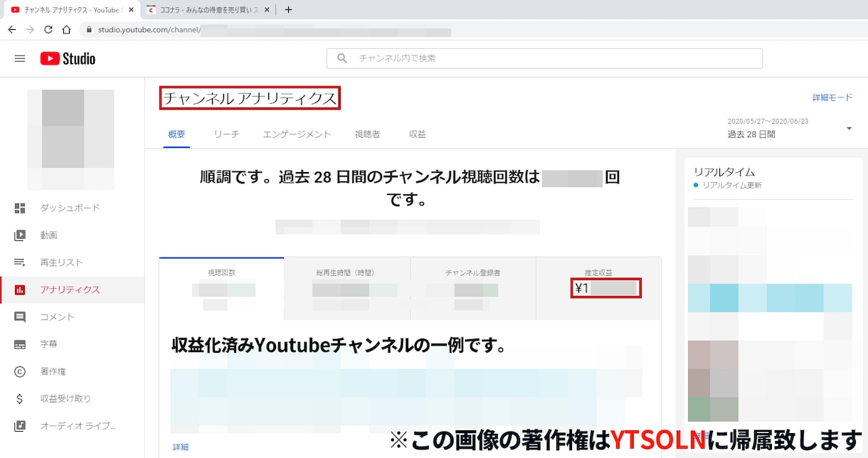Click the 著作権 copyright icon
Viewport: 868px width, 458px height.
tap(20, 371)
